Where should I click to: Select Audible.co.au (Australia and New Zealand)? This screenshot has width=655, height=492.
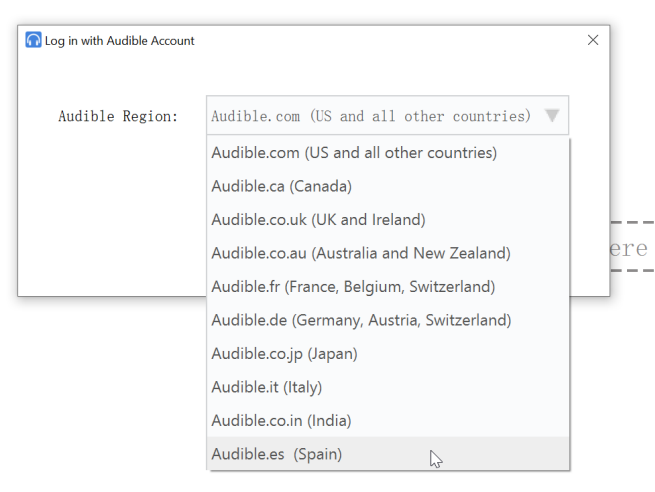click(388, 253)
